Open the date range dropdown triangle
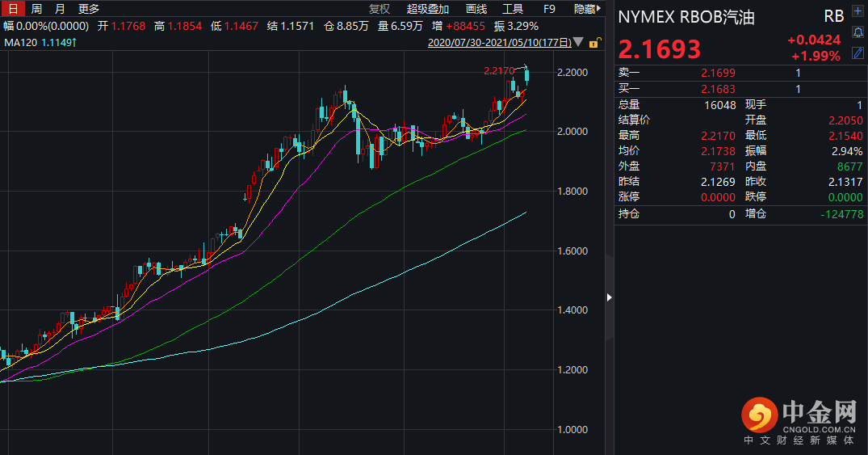This screenshot has width=868, height=455. [578, 42]
